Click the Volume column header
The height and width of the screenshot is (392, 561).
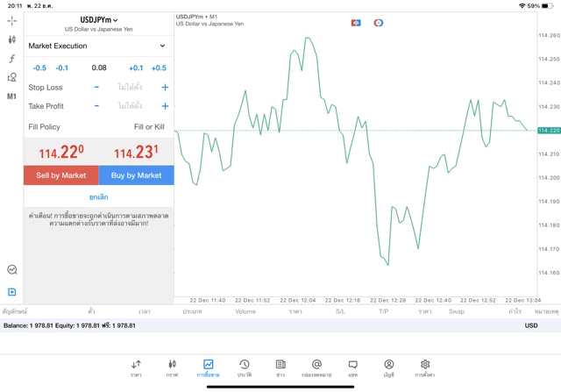pos(245,311)
